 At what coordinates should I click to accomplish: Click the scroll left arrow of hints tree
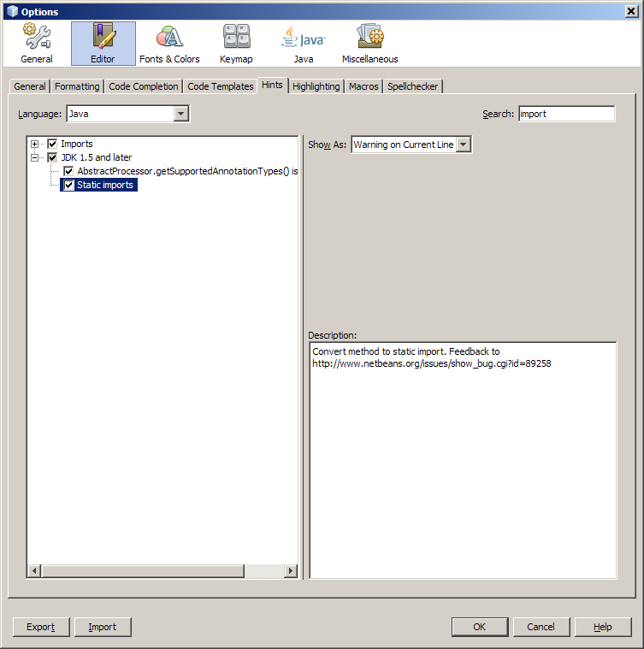coord(34,571)
